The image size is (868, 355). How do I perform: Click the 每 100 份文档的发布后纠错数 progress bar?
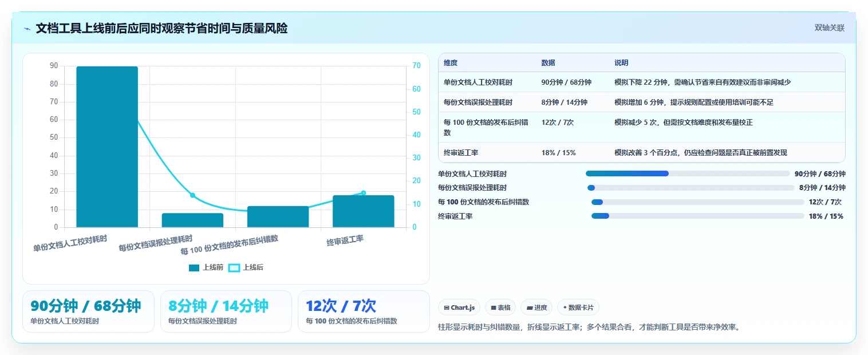698,202
